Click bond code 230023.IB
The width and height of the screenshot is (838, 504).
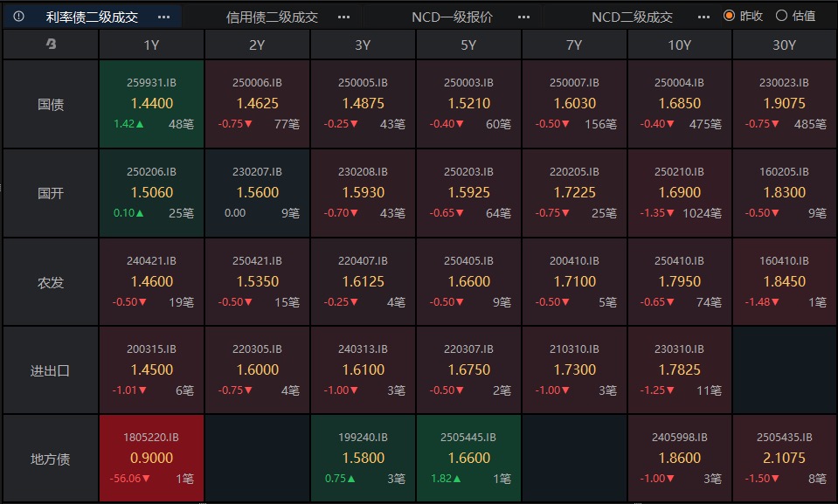(x=784, y=83)
